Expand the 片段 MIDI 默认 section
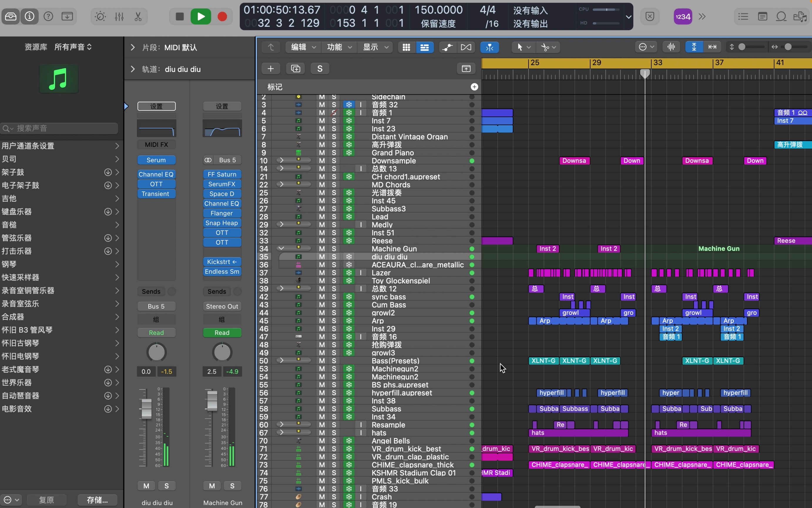Screen dimensions: 812x508 pos(133,47)
